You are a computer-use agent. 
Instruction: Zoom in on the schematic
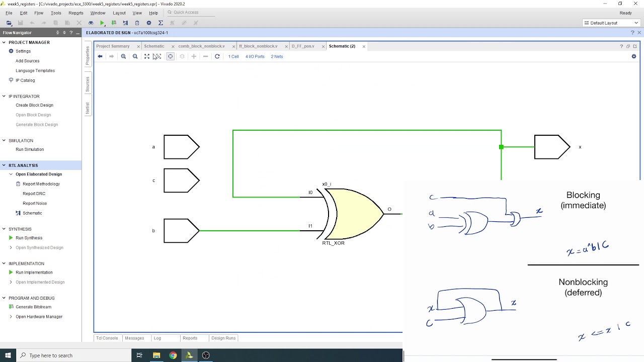(x=123, y=56)
